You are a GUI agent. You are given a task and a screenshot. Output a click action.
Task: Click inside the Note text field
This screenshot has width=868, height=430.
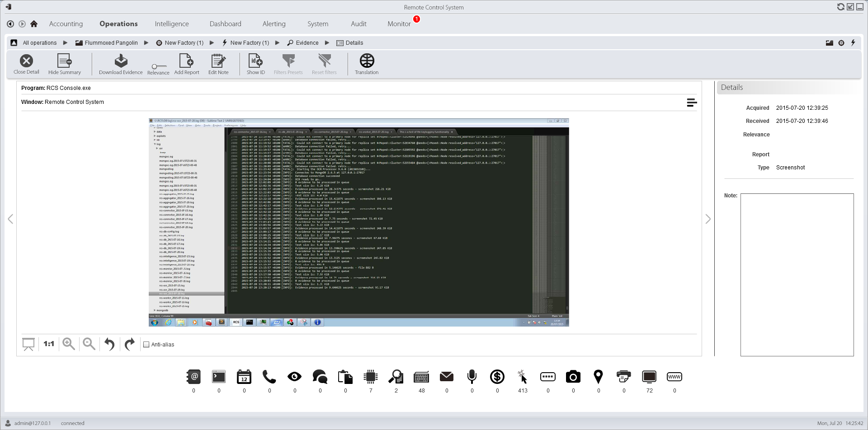(797, 274)
